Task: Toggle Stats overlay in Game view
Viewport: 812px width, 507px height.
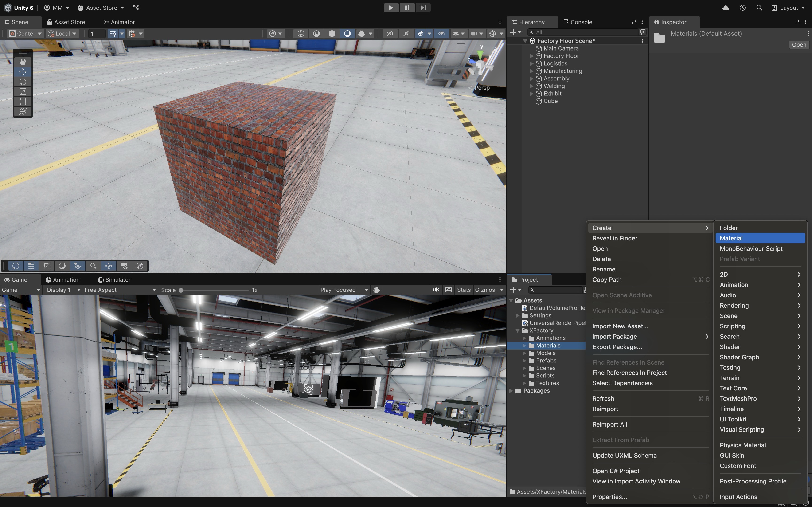Action: (464, 290)
